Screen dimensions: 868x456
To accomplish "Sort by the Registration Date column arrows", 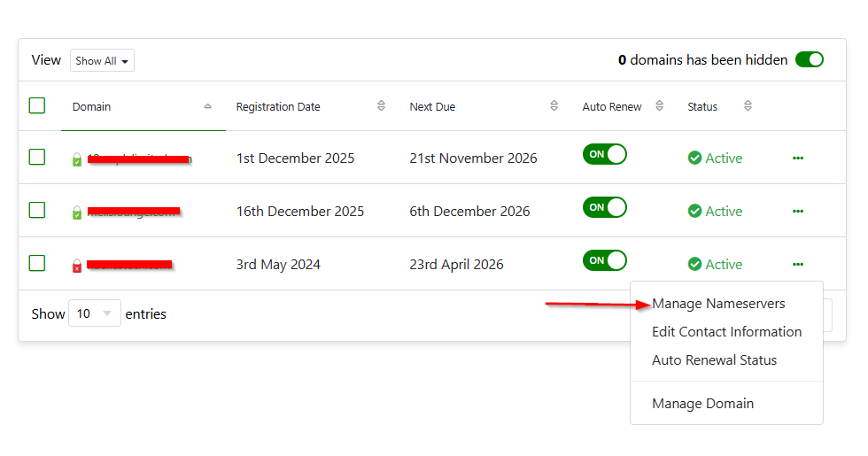I will [x=381, y=105].
